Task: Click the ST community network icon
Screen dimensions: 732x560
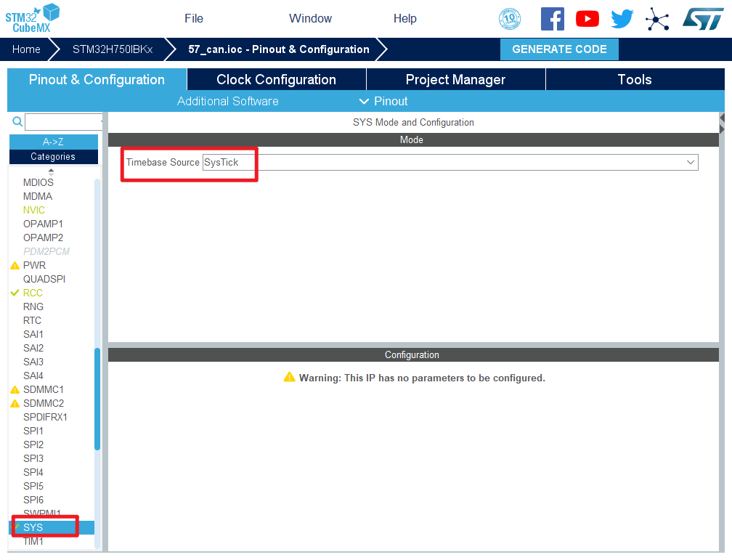Action: click(x=657, y=19)
